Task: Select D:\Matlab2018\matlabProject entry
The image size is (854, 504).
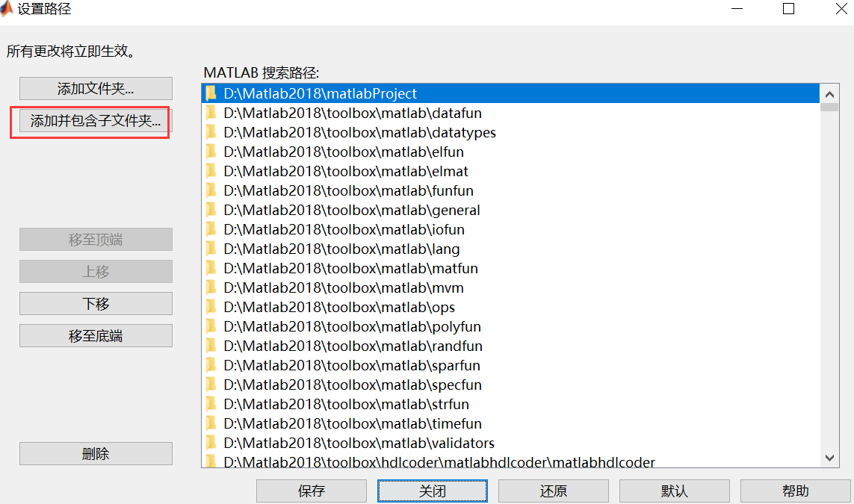Action: [510, 93]
